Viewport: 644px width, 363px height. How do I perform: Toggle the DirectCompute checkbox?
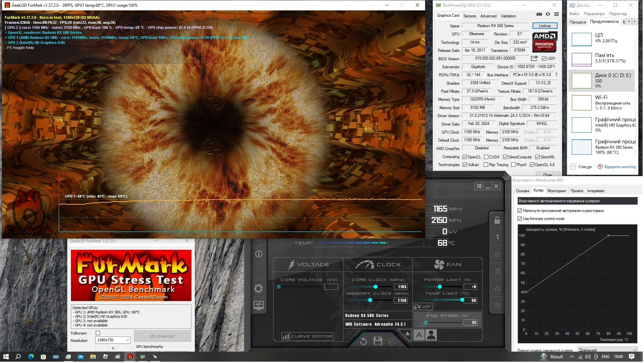(506, 157)
